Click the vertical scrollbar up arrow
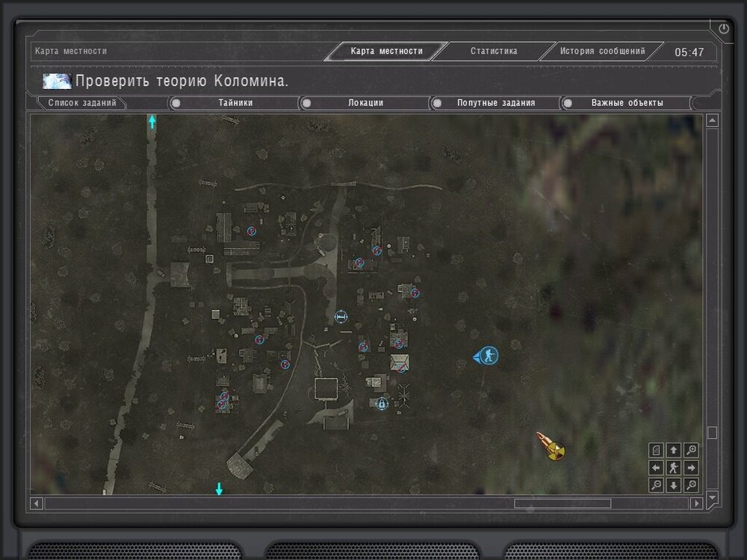The image size is (747, 560). [x=712, y=120]
